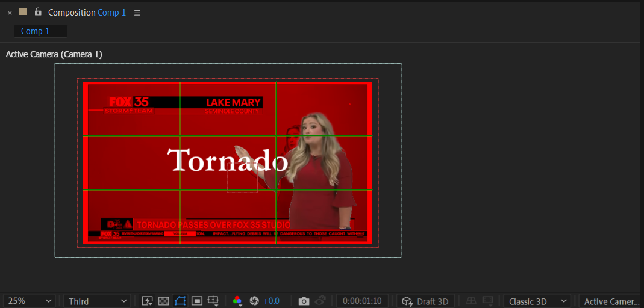Select the Comp 1 breadcrumb tab
This screenshot has width=644, height=308.
(40, 31)
